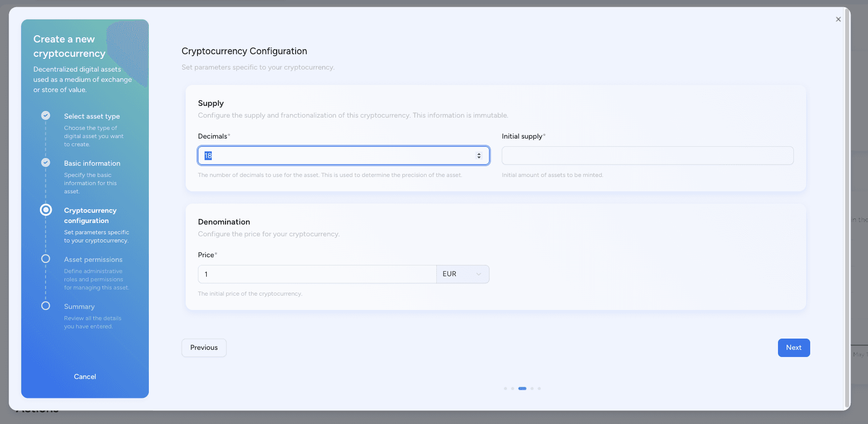Open the Cryptocurrency configuration step
This screenshot has height=424, width=868.
tap(90, 216)
